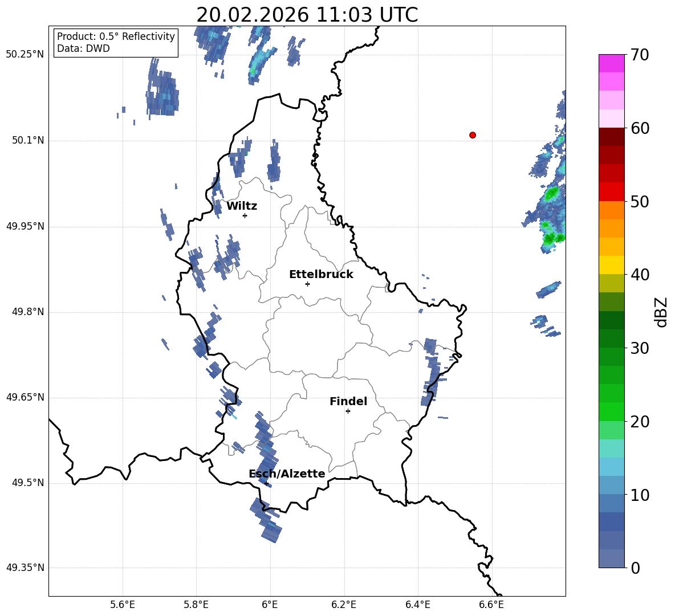The width and height of the screenshot is (675, 616).
Task: Click the red 50 dBZ colorbar band
Action: point(611,192)
